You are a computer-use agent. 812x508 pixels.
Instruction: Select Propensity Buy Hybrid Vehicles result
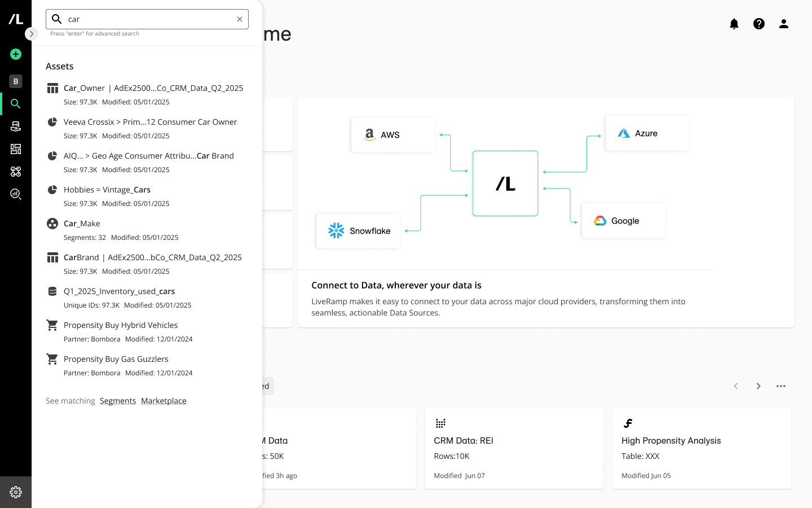[x=121, y=325]
